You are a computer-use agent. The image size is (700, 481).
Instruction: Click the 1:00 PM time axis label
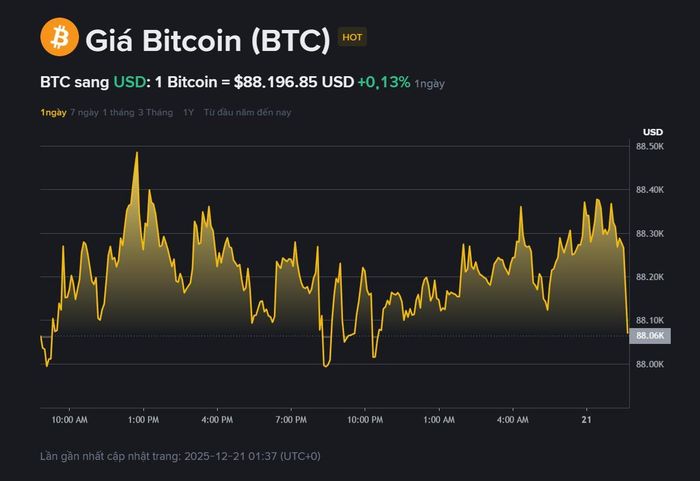[x=143, y=420]
